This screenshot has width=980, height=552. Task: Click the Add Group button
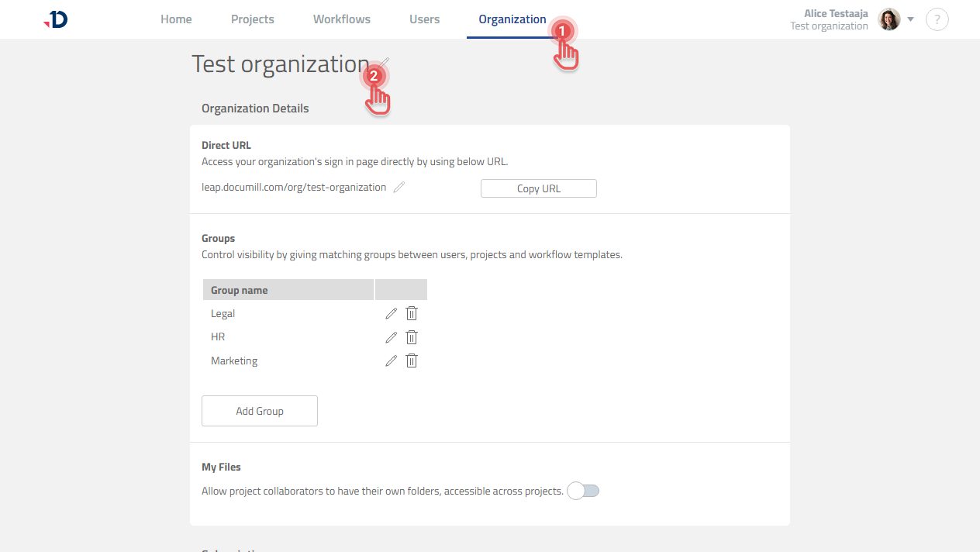259,410
